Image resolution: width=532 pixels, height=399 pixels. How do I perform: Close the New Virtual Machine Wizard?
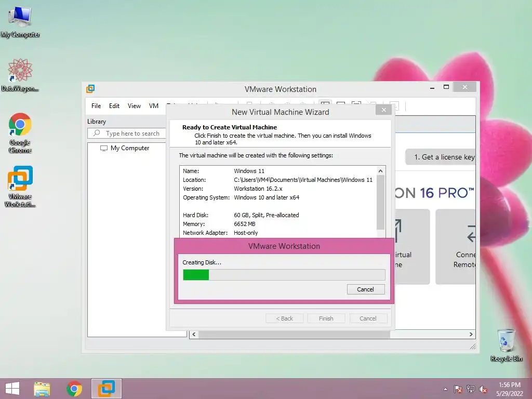(384, 110)
